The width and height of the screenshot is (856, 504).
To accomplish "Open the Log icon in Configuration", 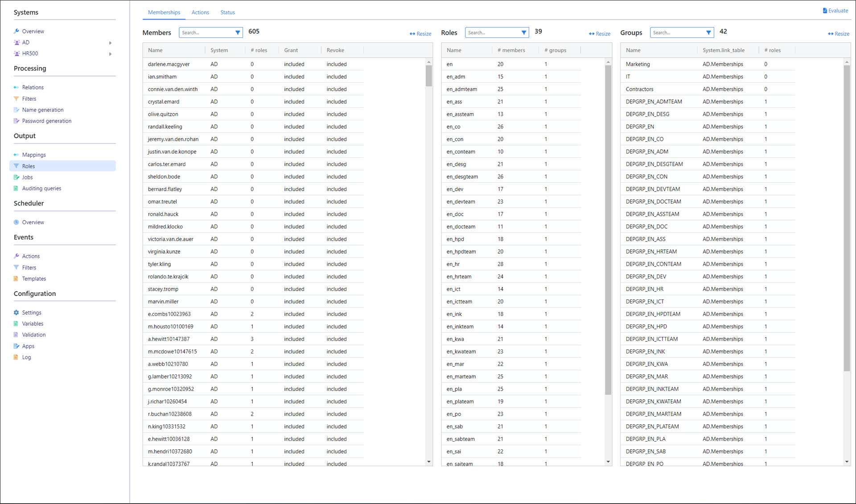I will [x=16, y=357].
